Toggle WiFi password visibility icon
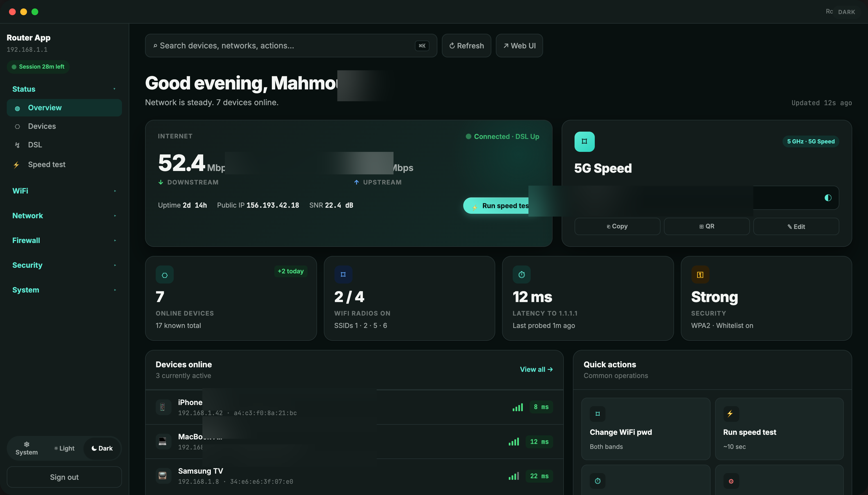The width and height of the screenshot is (868, 495). [x=828, y=198]
